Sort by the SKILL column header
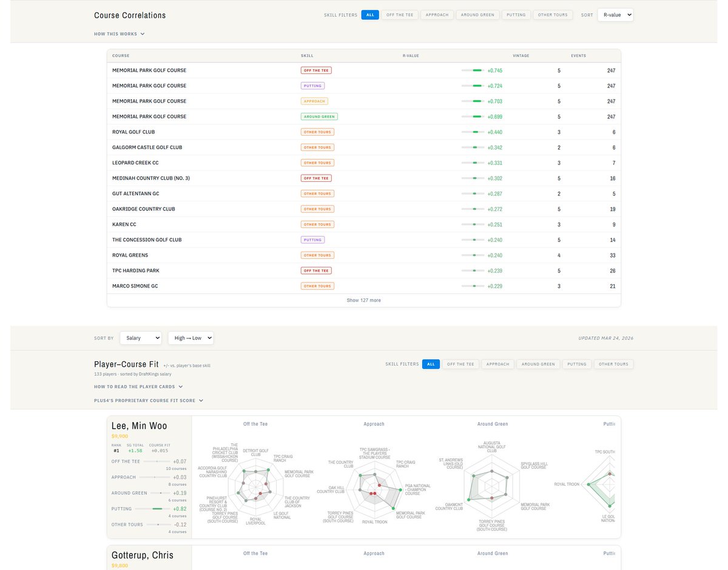 point(307,56)
